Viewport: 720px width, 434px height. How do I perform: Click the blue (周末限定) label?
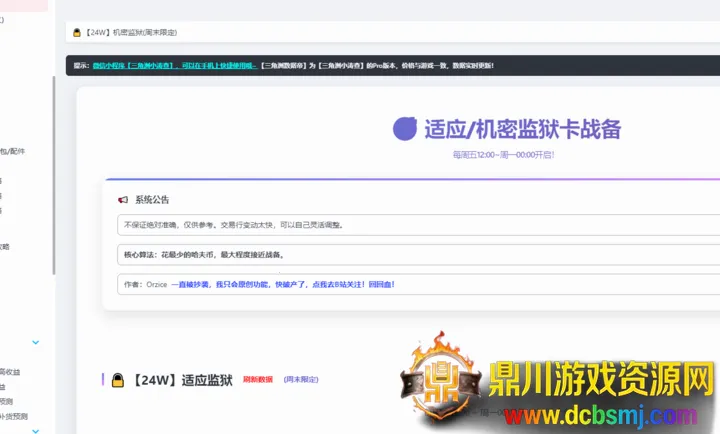tap(301, 380)
